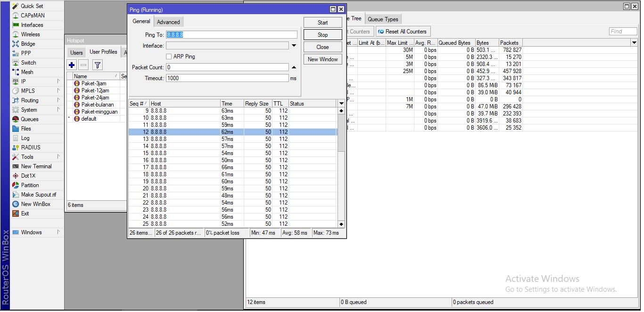Open Switch menu icon
The image size is (644, 312).
(16, 63)
